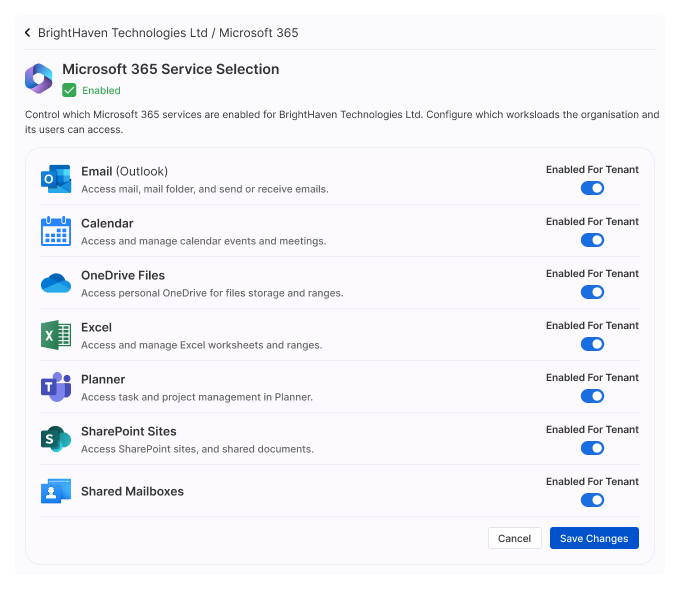The image size is (680, 590).
Task: Click 'Access and manage calendar events' text
Action: [x=203, y=241]
